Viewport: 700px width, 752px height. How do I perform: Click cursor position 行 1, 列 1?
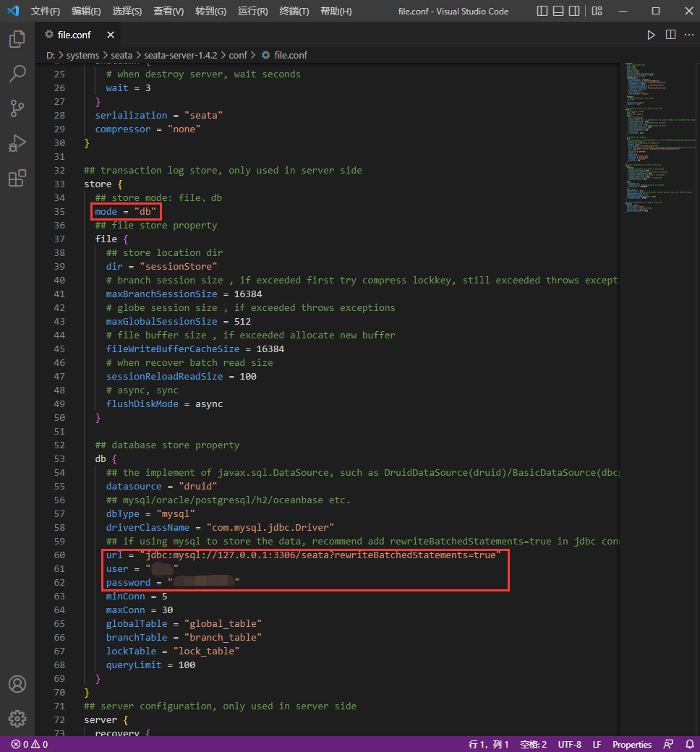tap(488, 744)
